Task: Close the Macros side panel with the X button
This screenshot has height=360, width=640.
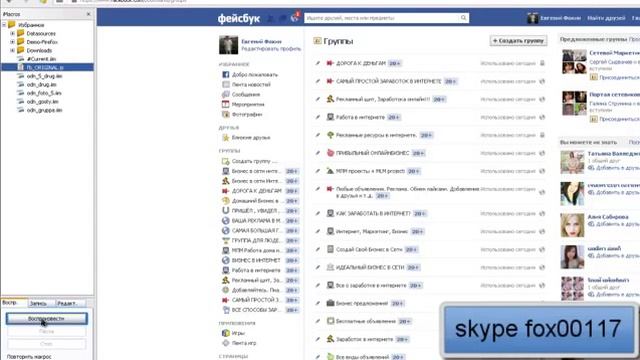Action: pos(89,14)
